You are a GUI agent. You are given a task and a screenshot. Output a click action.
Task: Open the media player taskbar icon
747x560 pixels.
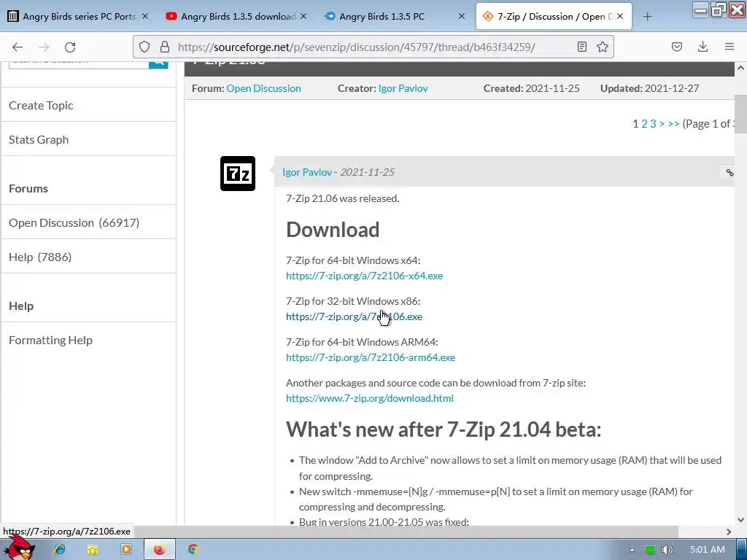click(126, 550)
